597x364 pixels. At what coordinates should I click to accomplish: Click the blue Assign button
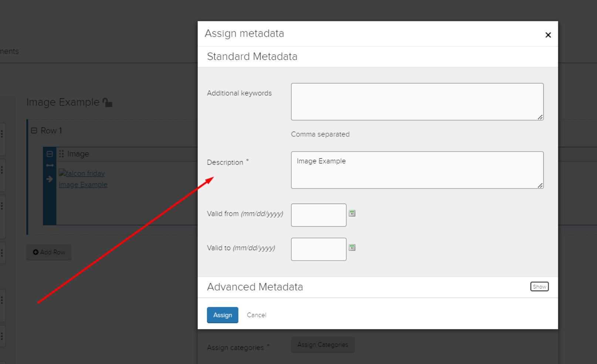click(223, 315)
